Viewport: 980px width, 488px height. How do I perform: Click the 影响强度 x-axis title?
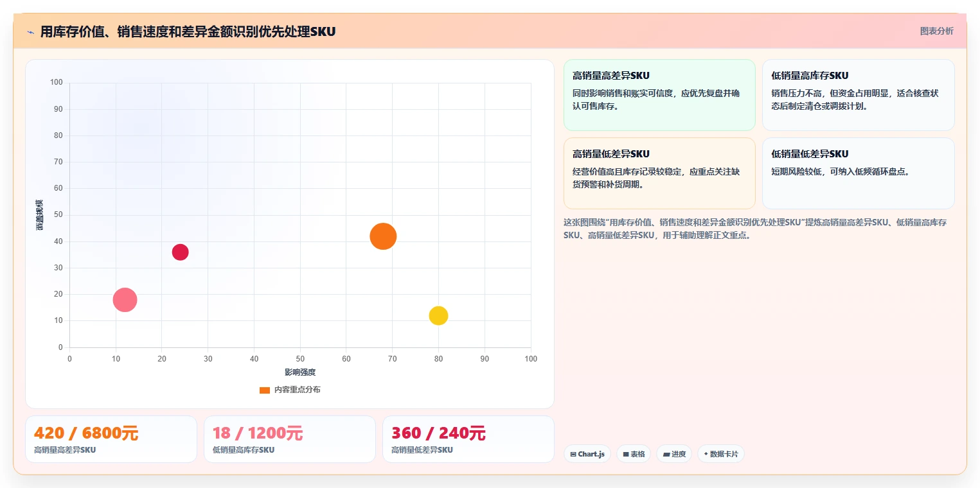pyautogui.click(x=300, y=372)
